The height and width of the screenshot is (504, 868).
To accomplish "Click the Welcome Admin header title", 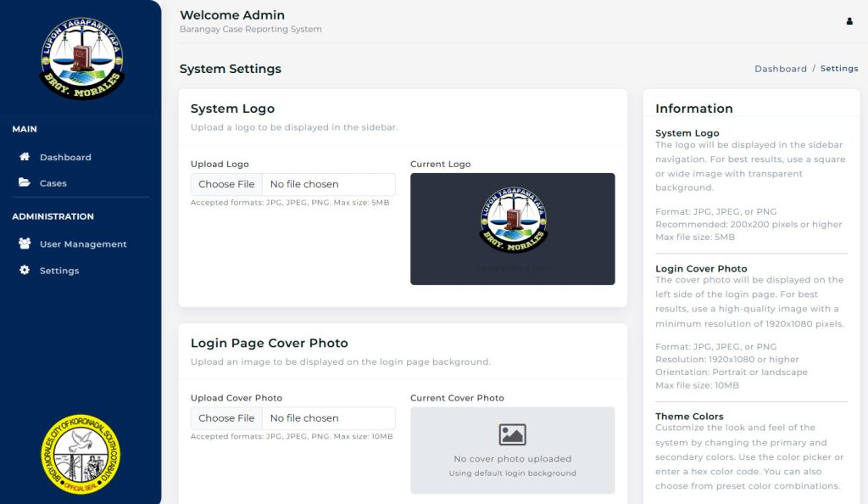I will coord(232,15).
